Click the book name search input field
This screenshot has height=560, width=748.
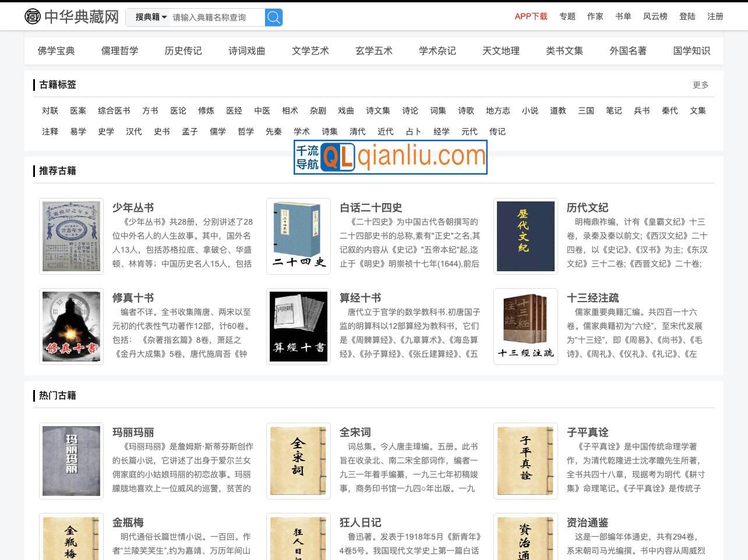(x=216, y=17)
